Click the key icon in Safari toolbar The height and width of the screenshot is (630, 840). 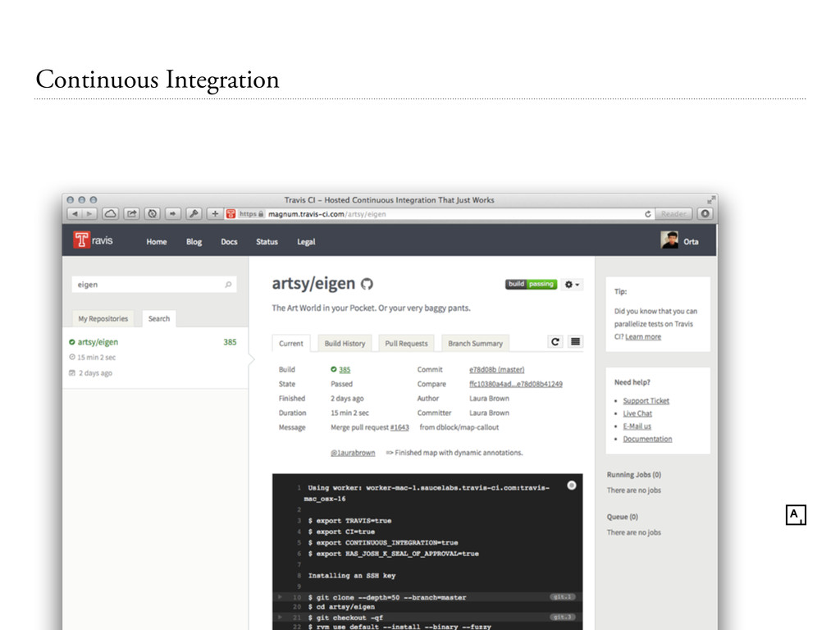[x=194, y=214]
